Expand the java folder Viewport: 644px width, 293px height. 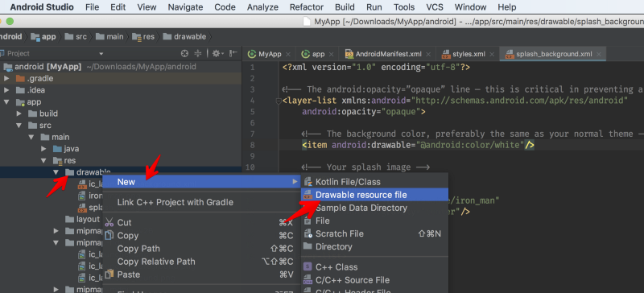coord(43,149)
